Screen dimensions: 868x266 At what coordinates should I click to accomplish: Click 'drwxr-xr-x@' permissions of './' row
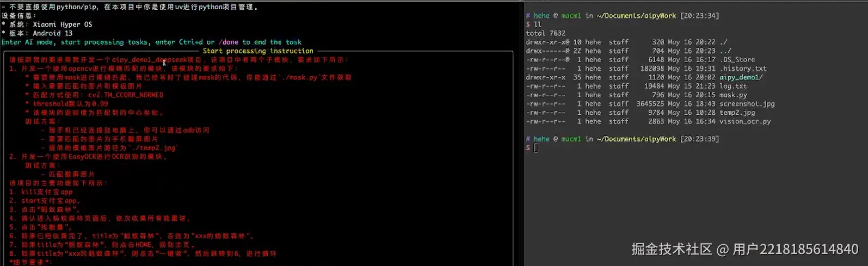[x=547, y=42]
